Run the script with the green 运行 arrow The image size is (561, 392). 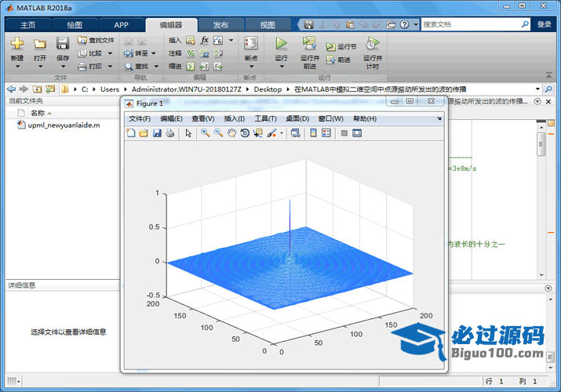click(281, 43)
